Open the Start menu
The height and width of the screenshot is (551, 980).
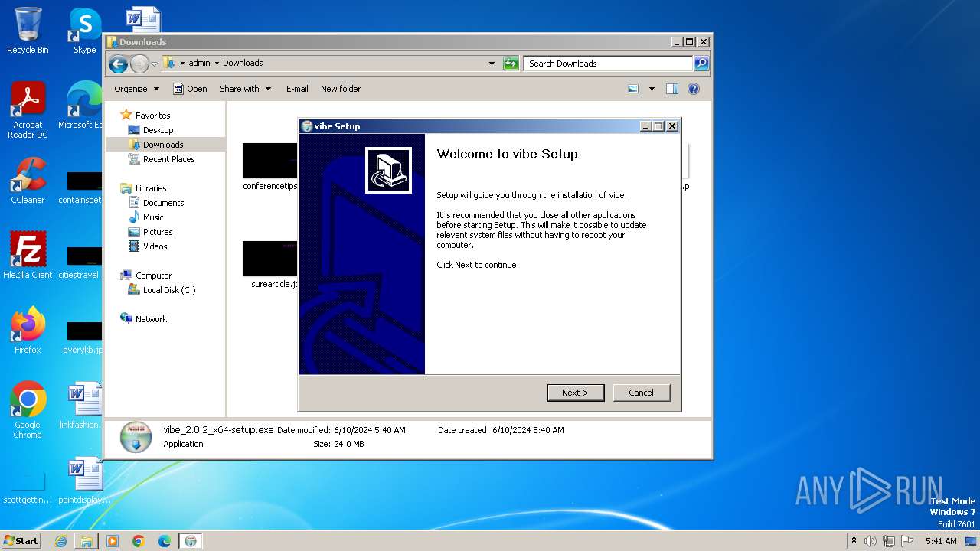coord(21,541)
